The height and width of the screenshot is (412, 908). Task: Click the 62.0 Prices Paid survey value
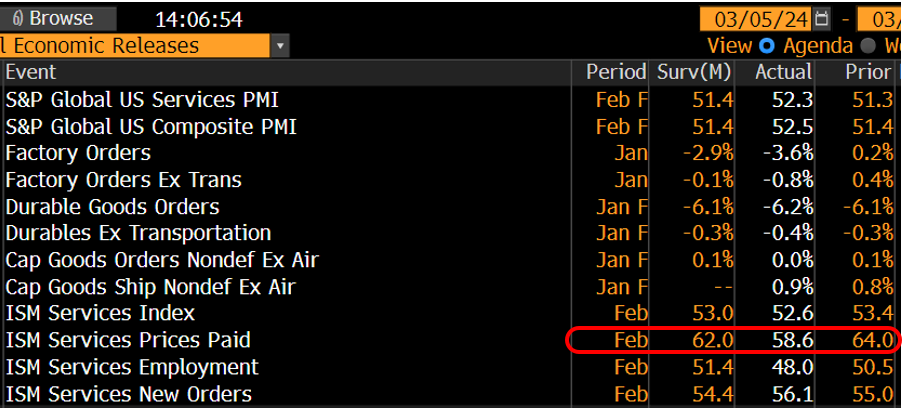713,340
